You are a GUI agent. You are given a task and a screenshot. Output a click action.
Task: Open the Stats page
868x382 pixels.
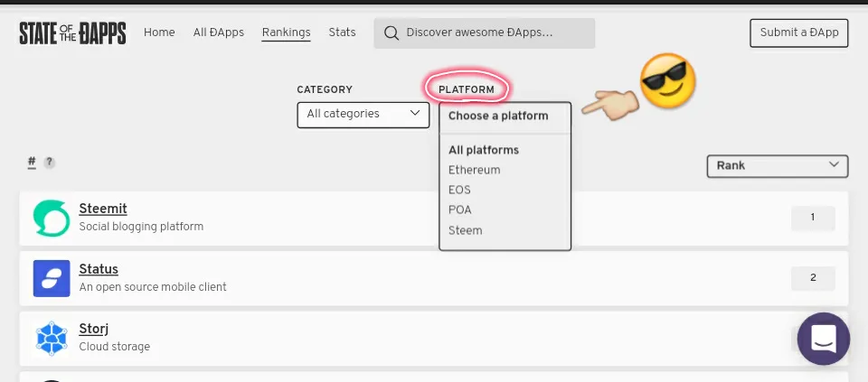click(342, 33)
